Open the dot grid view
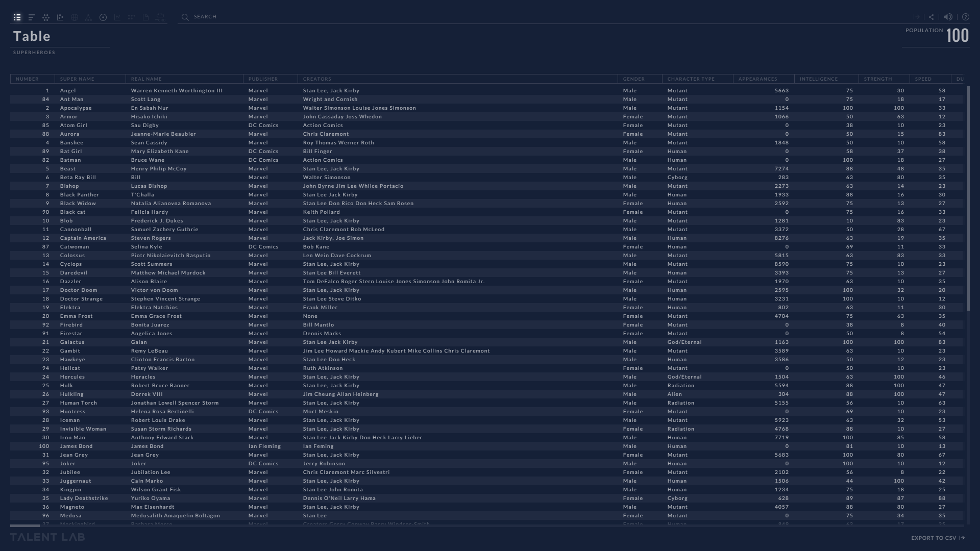980x551 pixels. [132, 17]
